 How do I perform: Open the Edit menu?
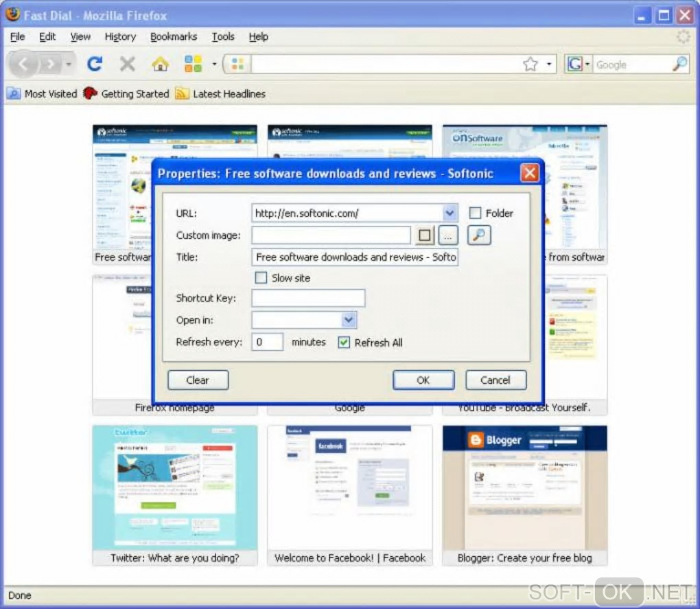coord(47,36)
